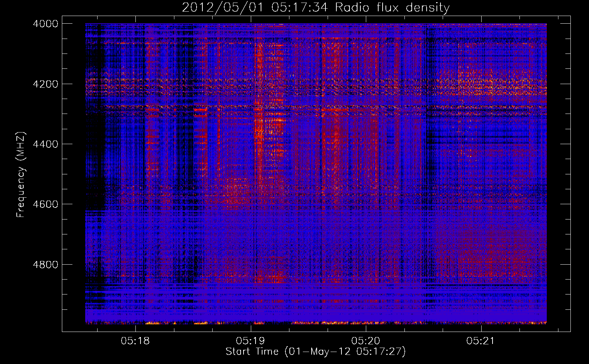Click the 05:20 time tick label
Image resolution: width=589 pixels, height=364 pixels.
pos(366,341)
